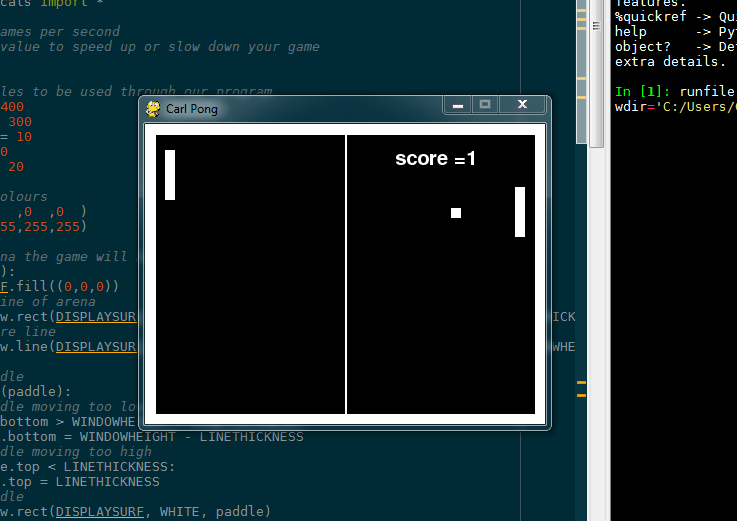
Task: Click the comment 'ames per second' in editor
Action: [60, 32]
